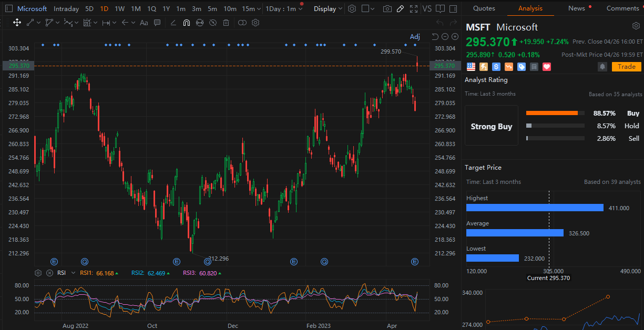Toggle the Adj price adjustment
This screenshot has height=330, width=644.
point(415,36)
